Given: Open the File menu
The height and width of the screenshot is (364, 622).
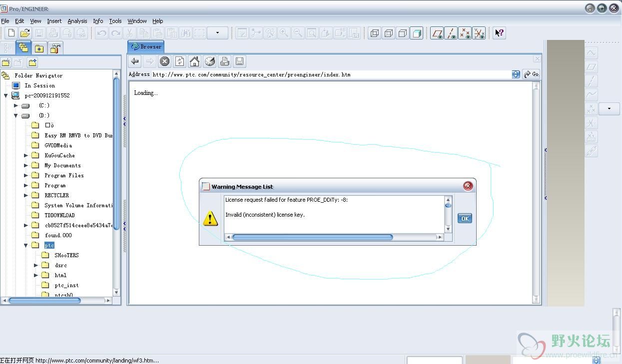Looking at the screenshot, I should 5,21.
